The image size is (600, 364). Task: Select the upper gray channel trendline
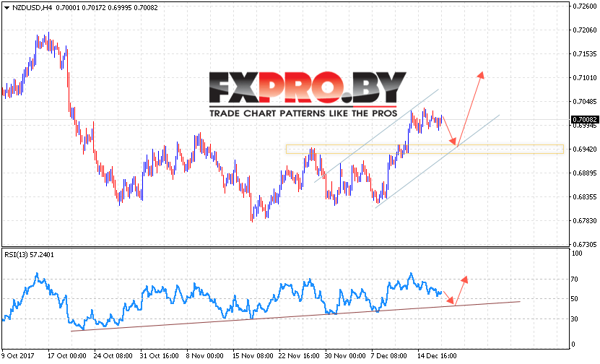coord(376,136)
